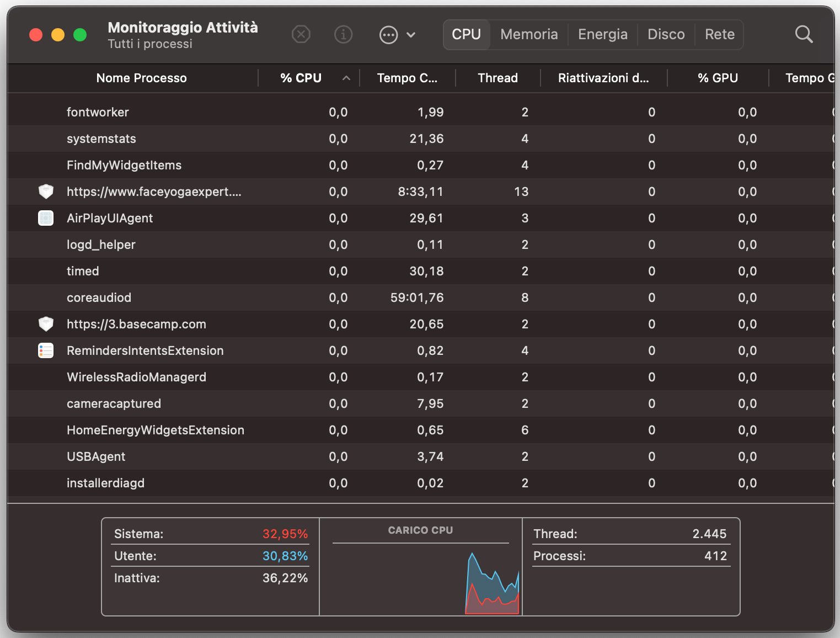Click the stop process X icon
The width and height of the screenshot is (840, 638).
point(301,35)
